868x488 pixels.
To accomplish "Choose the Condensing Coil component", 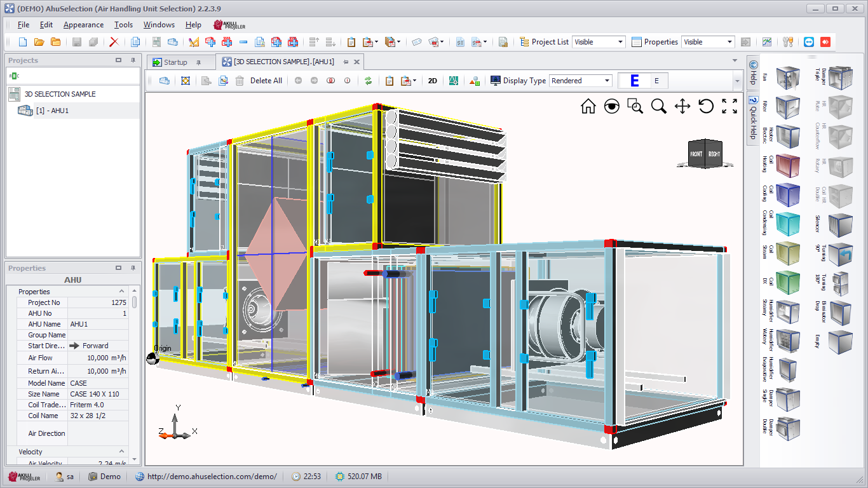I will click(788, 224).
